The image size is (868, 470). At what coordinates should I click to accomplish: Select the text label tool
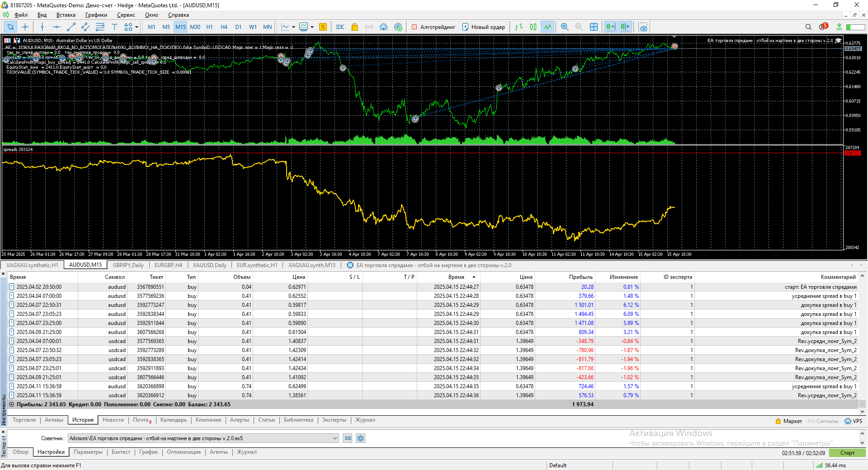[114, 27]
